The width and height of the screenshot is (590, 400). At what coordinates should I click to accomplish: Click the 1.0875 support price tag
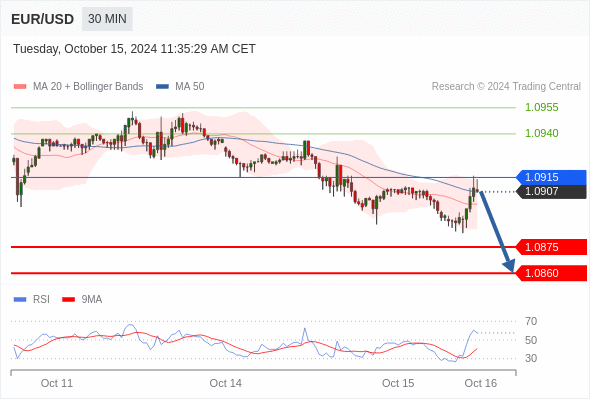coord(551,247)
